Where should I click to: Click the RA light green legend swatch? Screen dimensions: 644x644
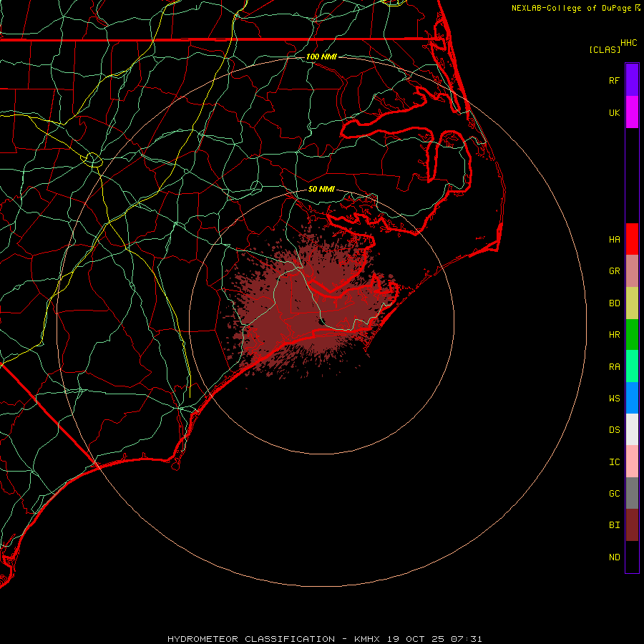click(632, 366)
